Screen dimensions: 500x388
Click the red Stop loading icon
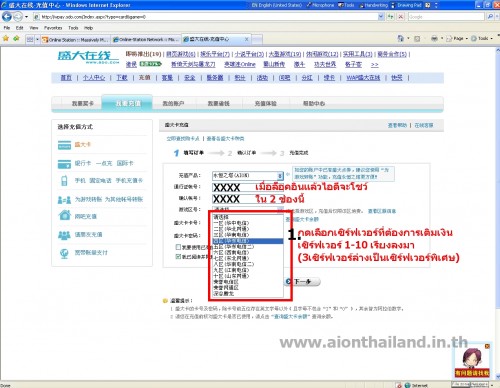[401, 16]
